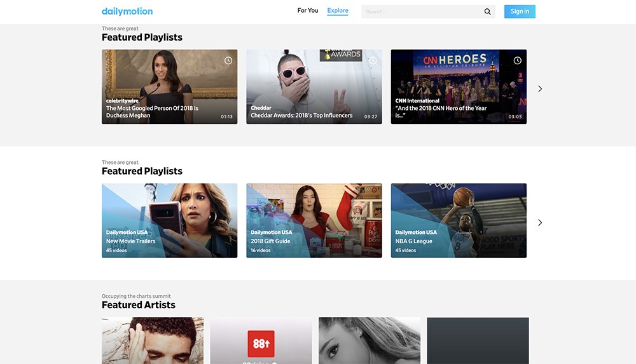
Task: Open the first featured artist card
Action: [153, 340]
